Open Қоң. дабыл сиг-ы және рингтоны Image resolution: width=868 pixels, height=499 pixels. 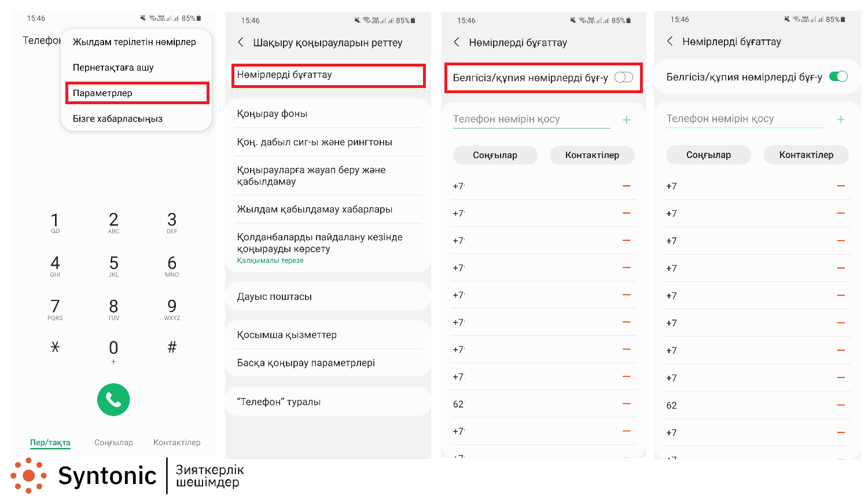click(328, 142)
